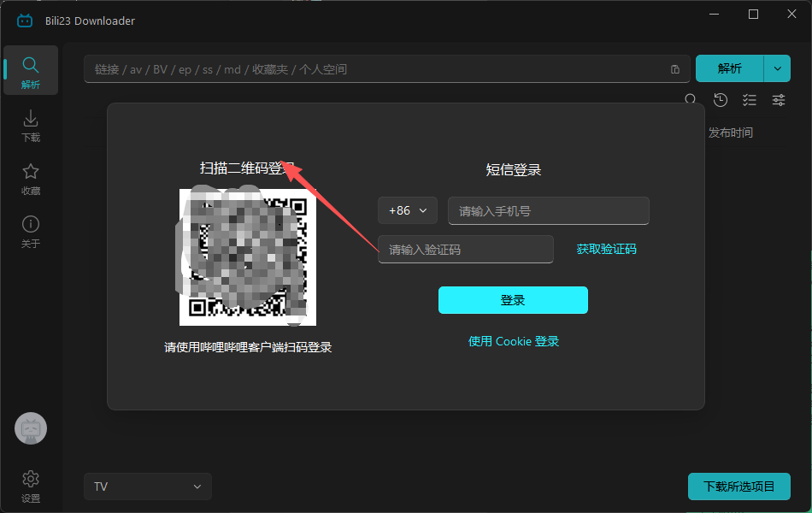Click the QR code login image
The width and height of the screenshot is (812, 513).
(248, 257)
